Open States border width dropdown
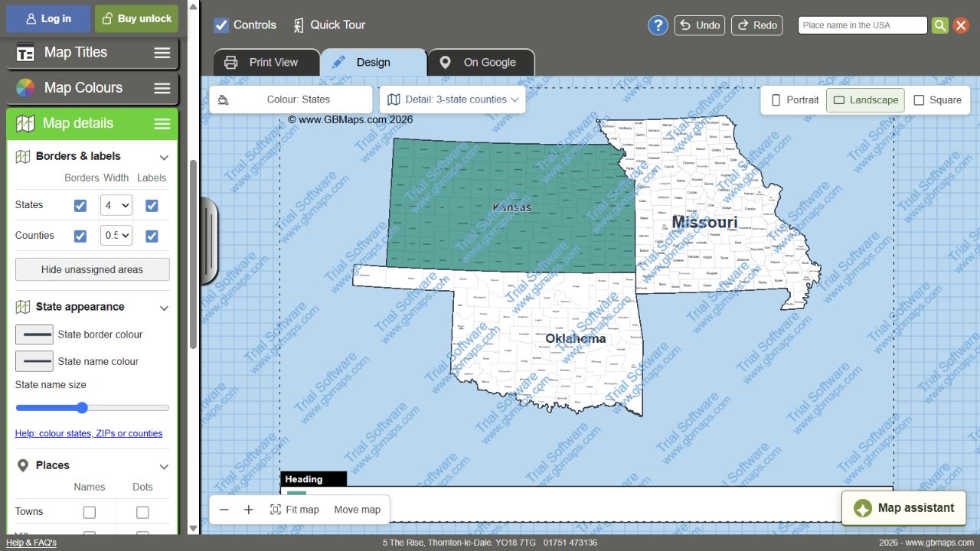 (x=116, y=205)
